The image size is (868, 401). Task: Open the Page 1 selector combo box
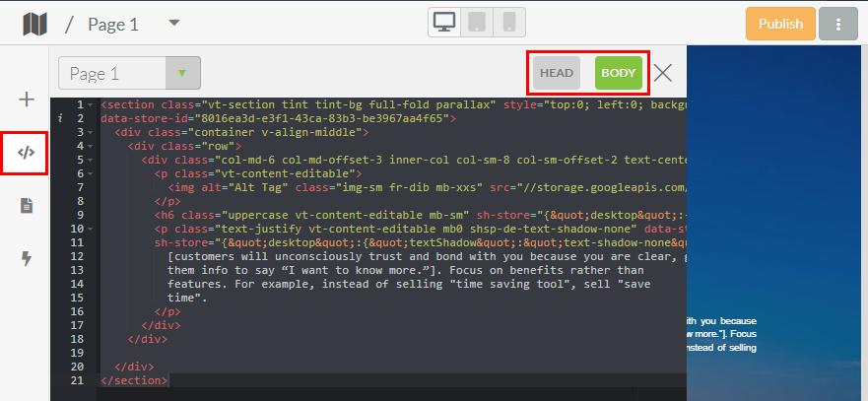129,73
